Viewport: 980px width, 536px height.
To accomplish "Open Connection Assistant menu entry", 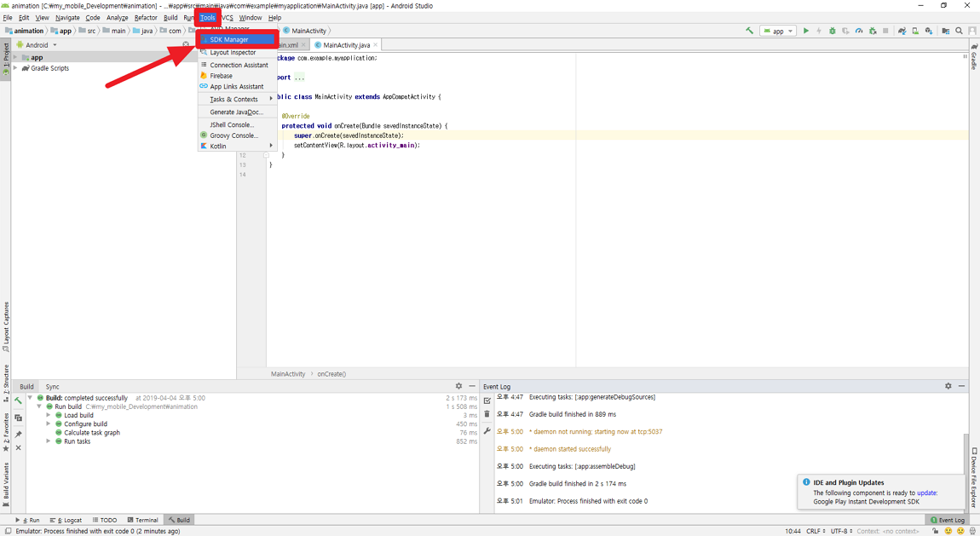I will (238, 65).
